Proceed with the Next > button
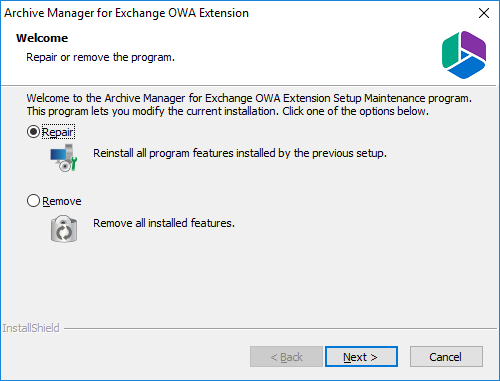 point(361,357)
